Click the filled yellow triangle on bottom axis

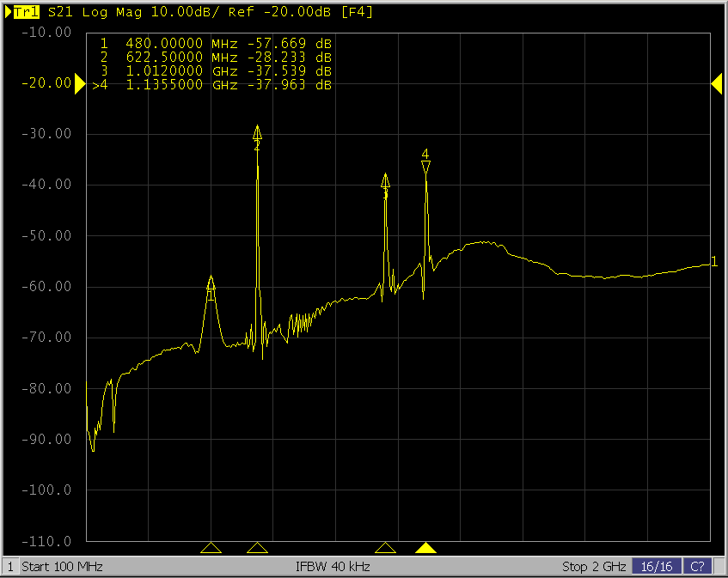[x=425, y=548]
